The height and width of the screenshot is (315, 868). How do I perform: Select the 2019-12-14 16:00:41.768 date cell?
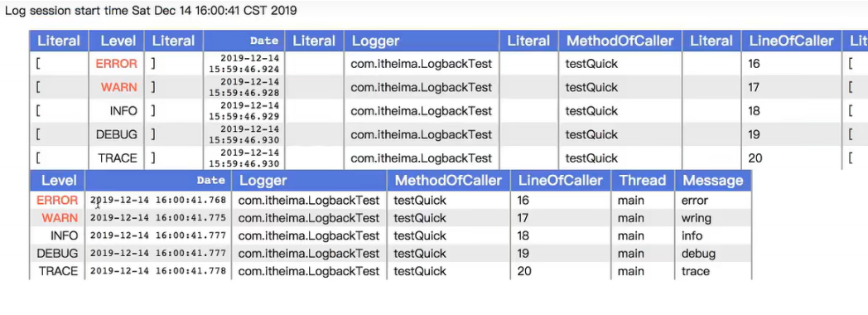[158, 201]
